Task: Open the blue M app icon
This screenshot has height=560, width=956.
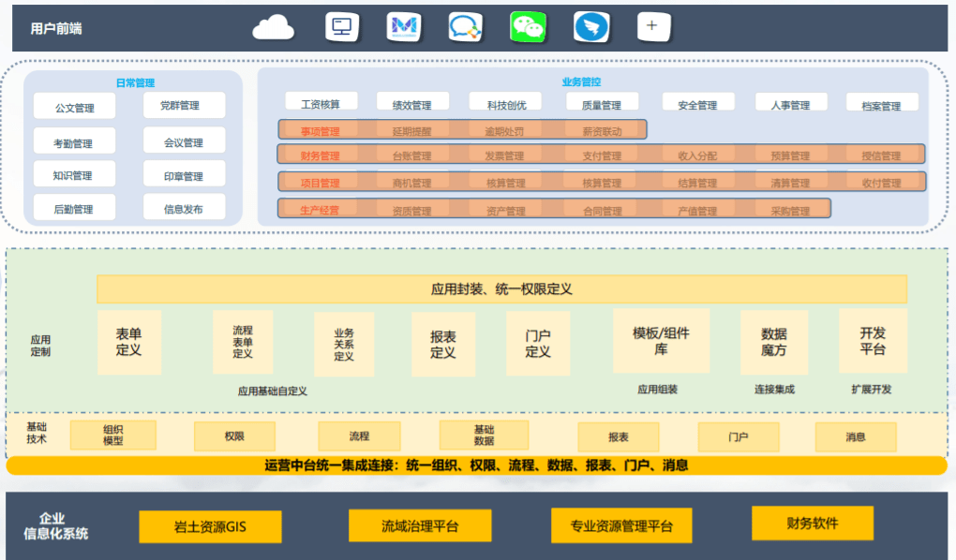Action: pos(403,27)
